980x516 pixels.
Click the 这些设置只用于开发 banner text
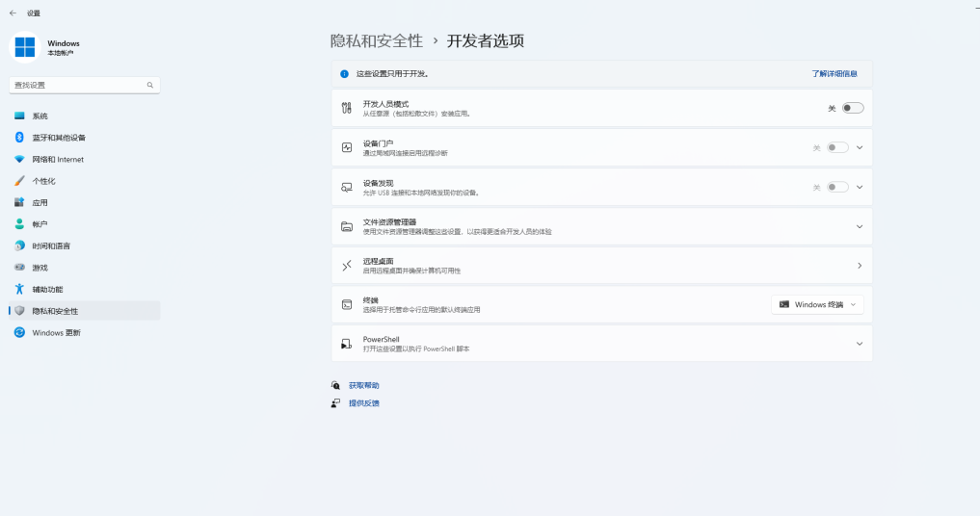pos(392,74)
